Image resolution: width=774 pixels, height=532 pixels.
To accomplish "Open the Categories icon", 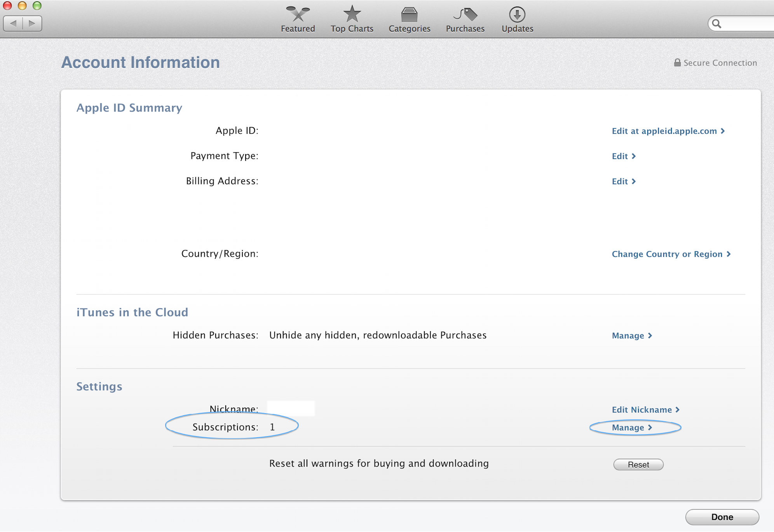I will click(409, 15).
